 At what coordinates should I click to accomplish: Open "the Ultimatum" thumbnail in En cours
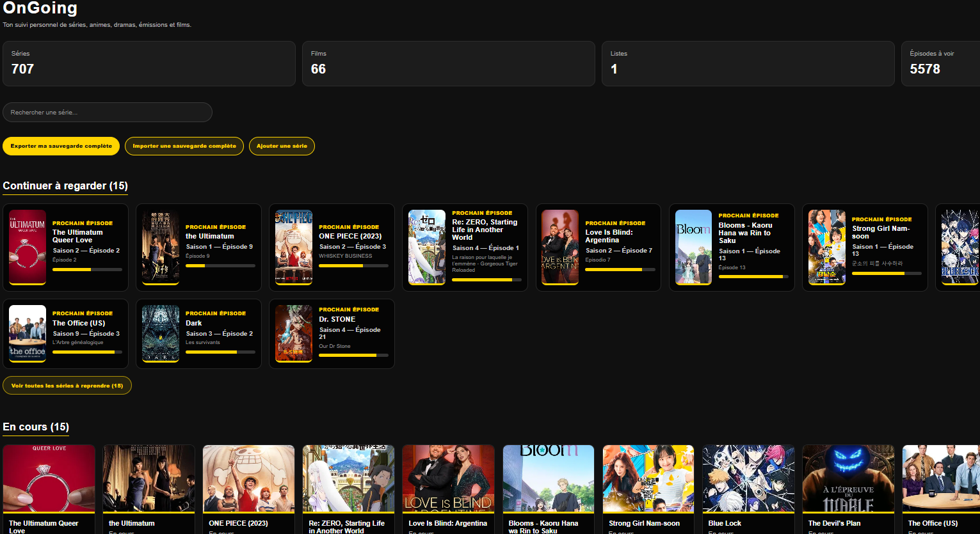tap(149, 478)
